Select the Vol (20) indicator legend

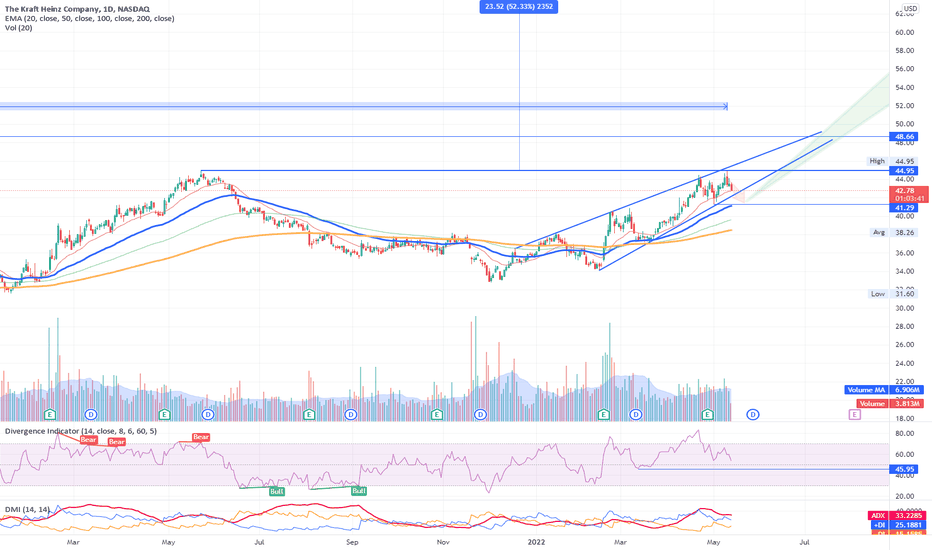coord(18,28)
